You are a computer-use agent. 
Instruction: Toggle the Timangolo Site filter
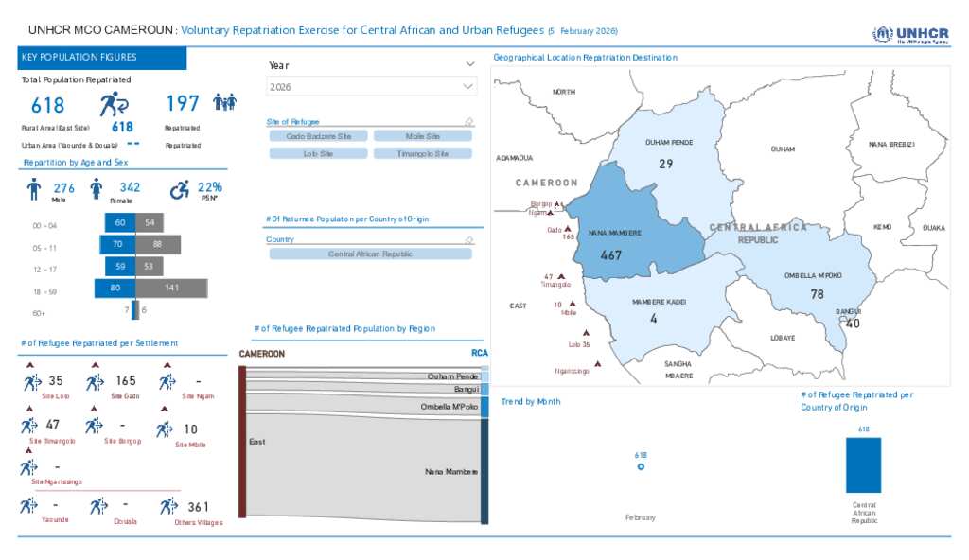click(422, 153)
